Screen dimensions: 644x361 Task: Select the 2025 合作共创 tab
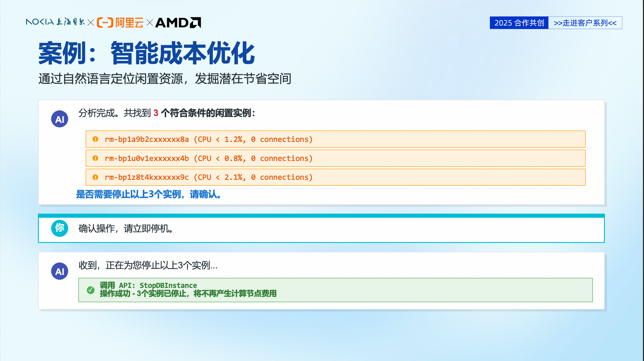[x=519, y=23]
